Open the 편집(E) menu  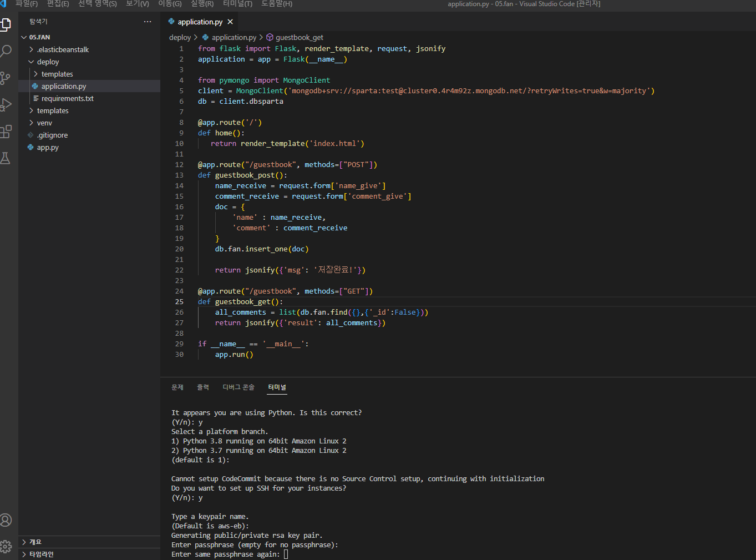[58, 4]
